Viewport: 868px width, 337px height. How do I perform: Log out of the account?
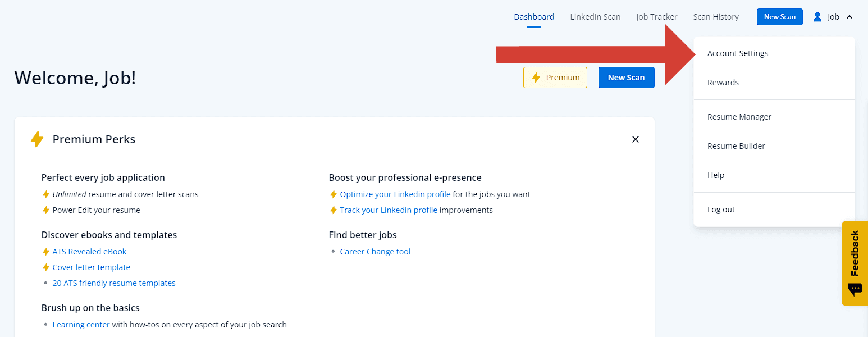(x=721, y=210)
